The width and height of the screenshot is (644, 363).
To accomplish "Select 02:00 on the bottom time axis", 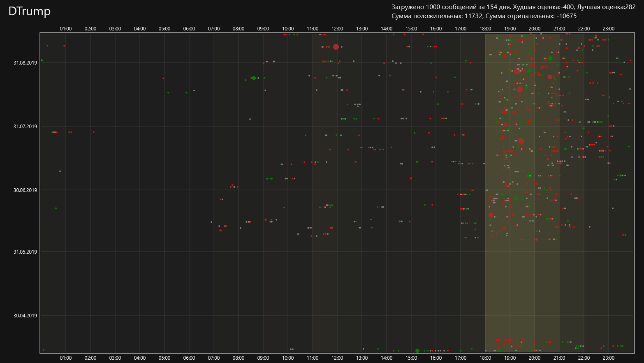I will click(90, 358).
